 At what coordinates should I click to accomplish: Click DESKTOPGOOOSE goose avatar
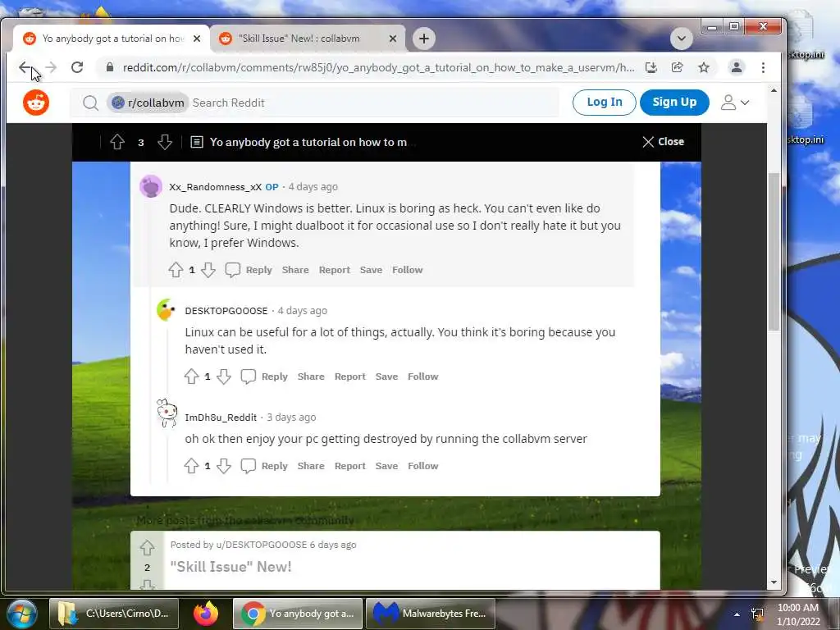pos(166,309)
